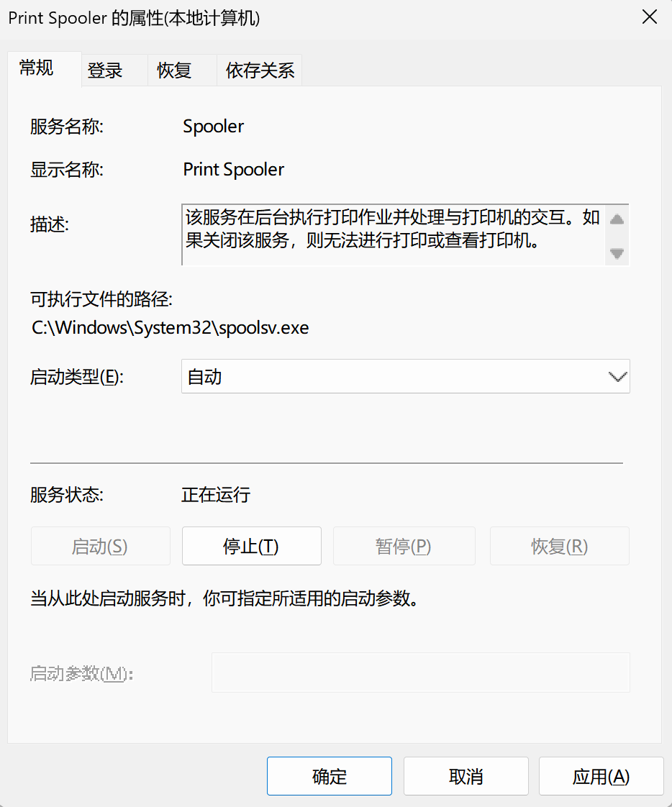Click the service status text 正在运行
Screen dimensions: 672x807
point(216,495)
